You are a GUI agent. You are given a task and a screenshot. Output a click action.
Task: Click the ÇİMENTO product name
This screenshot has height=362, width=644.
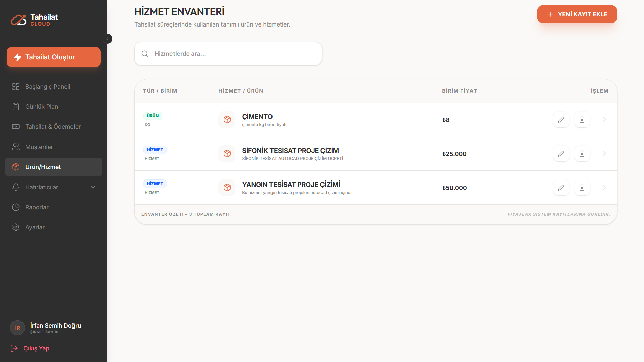(x=257, y=117)
